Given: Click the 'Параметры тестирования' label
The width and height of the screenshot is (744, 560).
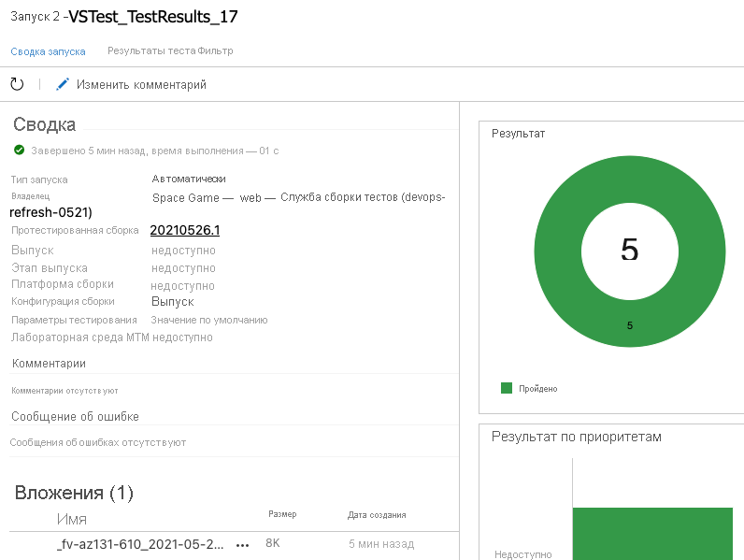Looking at the screenshot, I should [74, 320].
